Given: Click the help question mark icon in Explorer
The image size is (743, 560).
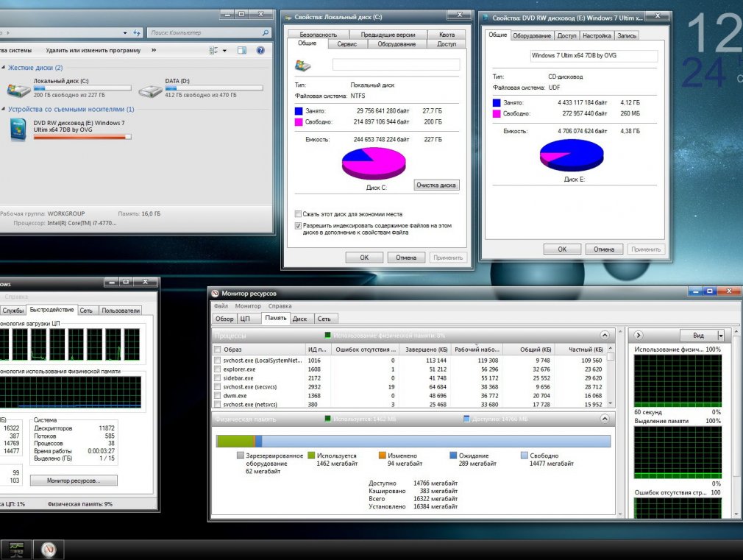Looking at the screenshot, I should coord(260,50).
